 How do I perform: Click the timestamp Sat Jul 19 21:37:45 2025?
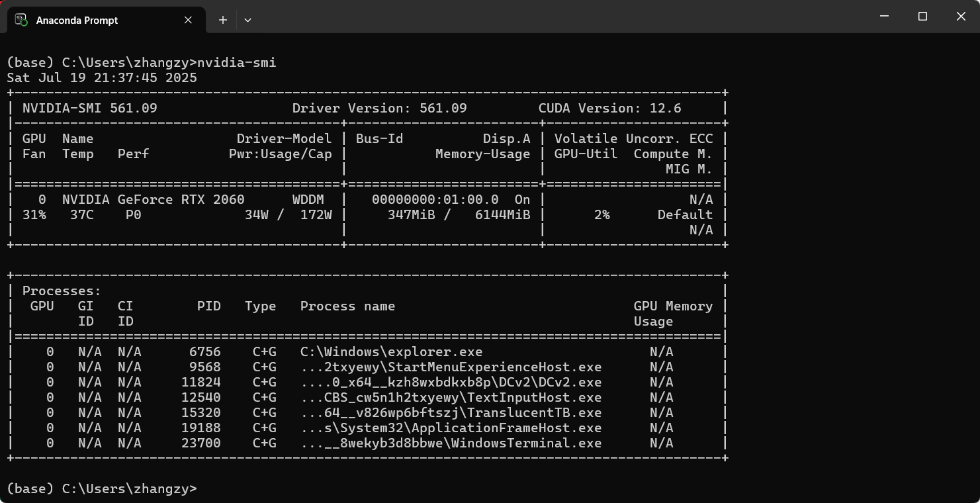(102, 77)
